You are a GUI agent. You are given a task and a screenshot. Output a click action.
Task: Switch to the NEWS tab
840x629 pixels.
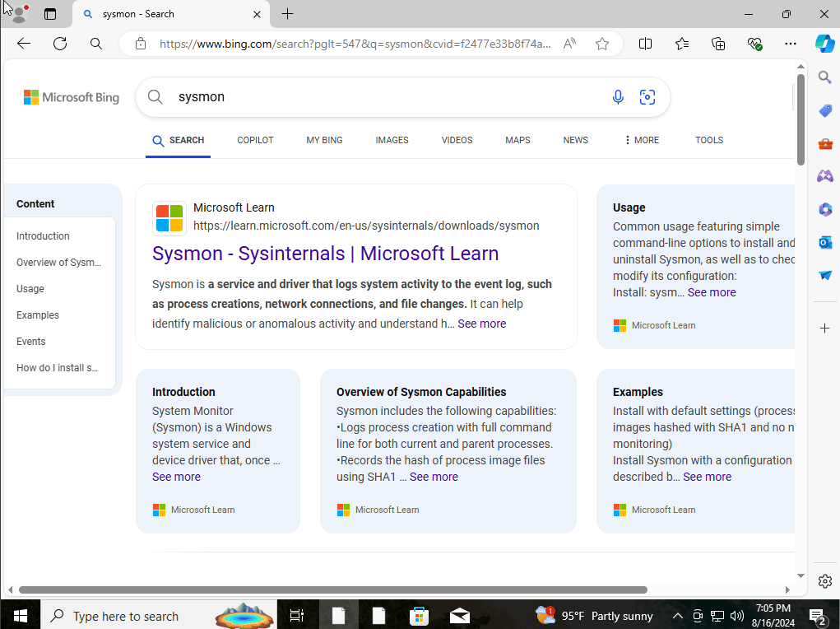click(575, 140)
